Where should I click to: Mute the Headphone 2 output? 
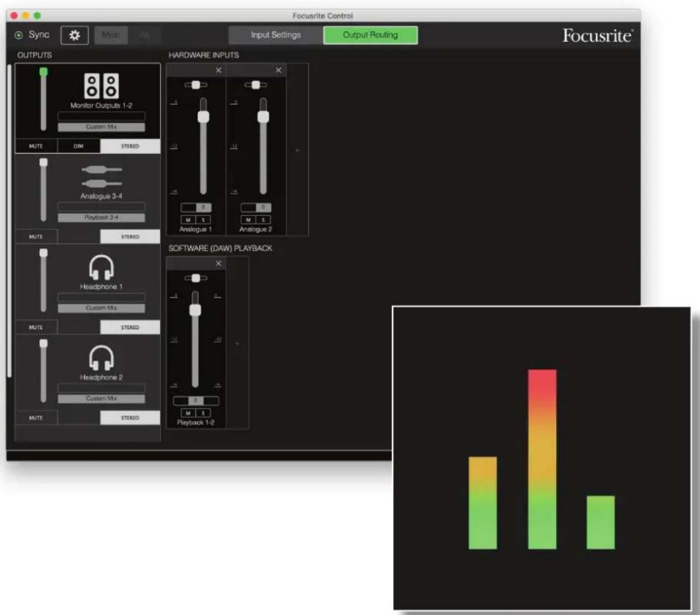(x=36, y=418)
